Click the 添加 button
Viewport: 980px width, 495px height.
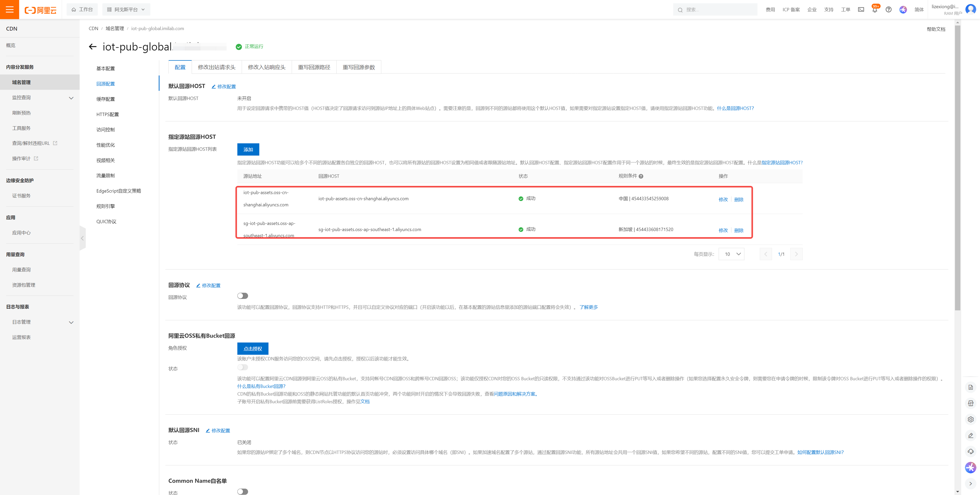tap(248, 149)
